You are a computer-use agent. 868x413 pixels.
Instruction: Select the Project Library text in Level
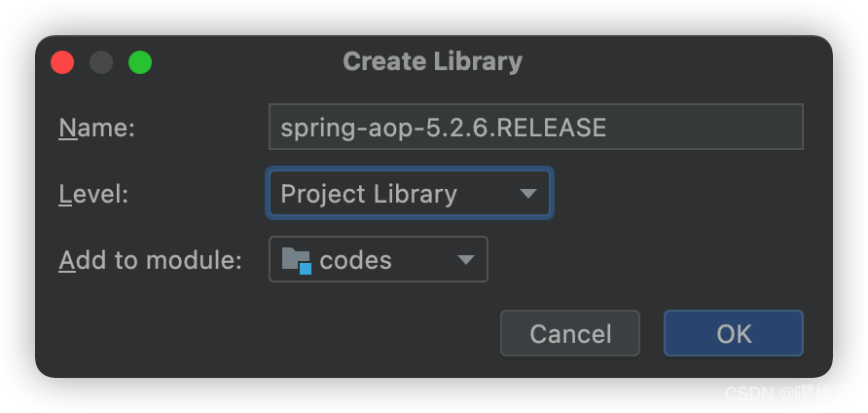coord(369,194)
